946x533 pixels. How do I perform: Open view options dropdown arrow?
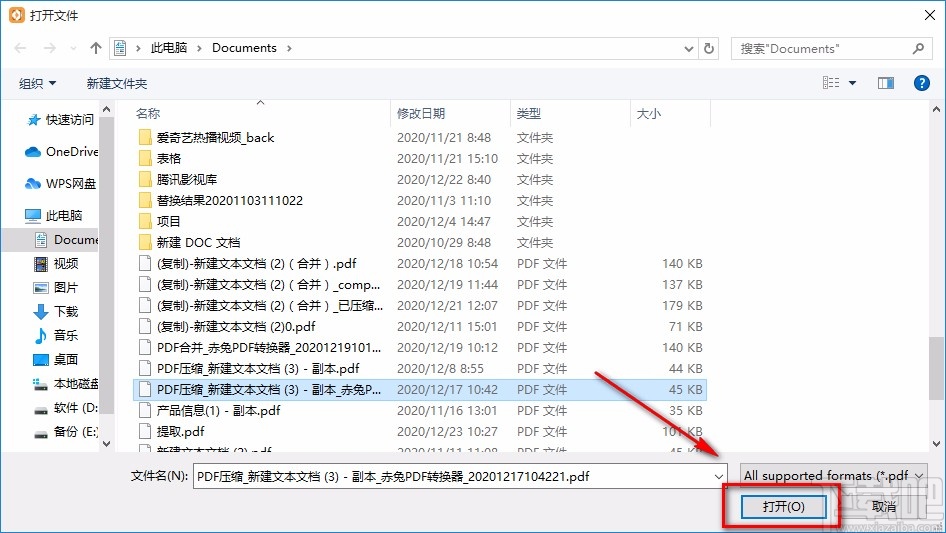852,83
